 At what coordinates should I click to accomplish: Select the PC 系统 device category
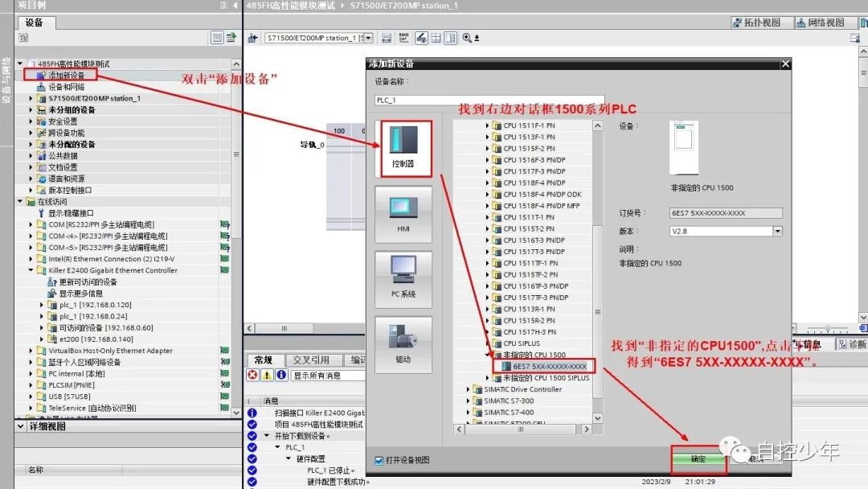click(x=403, y=279)
